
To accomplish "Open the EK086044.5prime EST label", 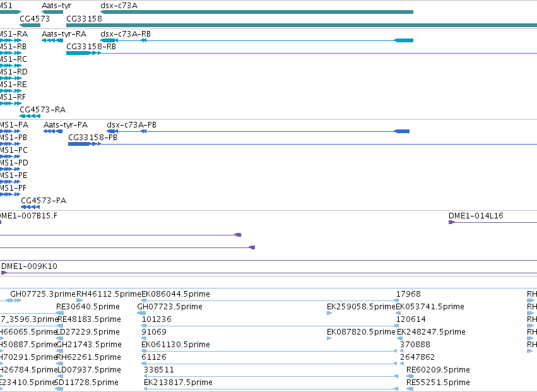I will click(175, 294).
